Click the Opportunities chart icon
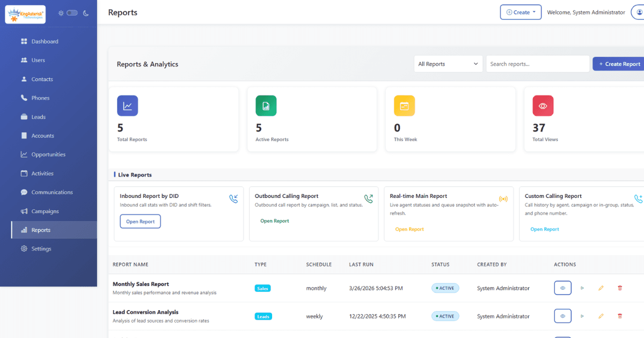 tap(24, 155)
